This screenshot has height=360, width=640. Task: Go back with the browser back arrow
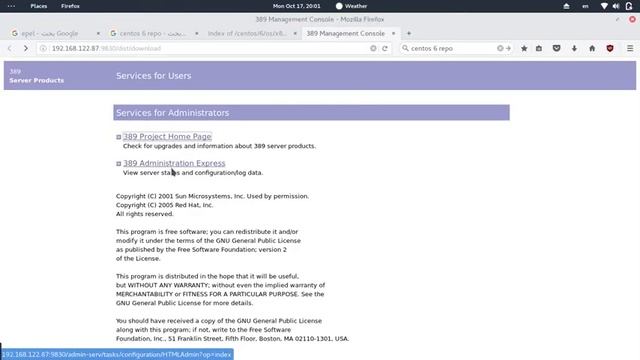pos(10,48)
